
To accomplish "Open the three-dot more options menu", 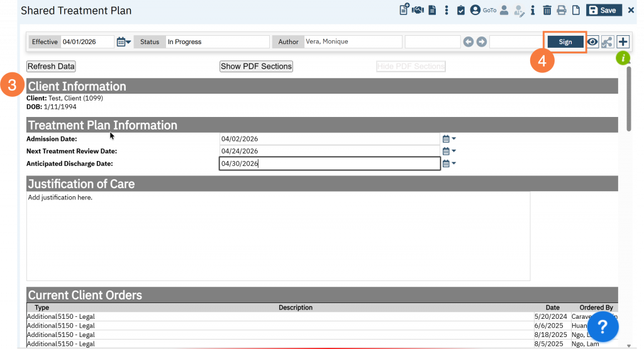I will [447, 10].
